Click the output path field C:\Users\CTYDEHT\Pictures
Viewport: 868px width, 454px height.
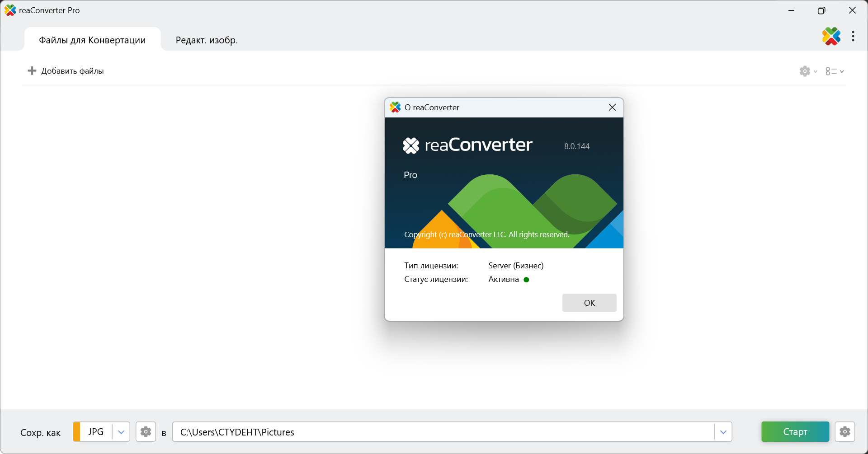click(x=443, y=432)
